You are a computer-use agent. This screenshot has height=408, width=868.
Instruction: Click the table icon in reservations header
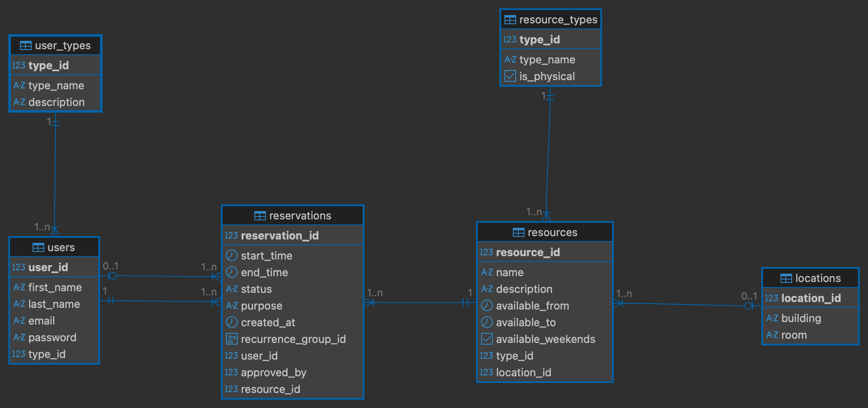(260, 216)
